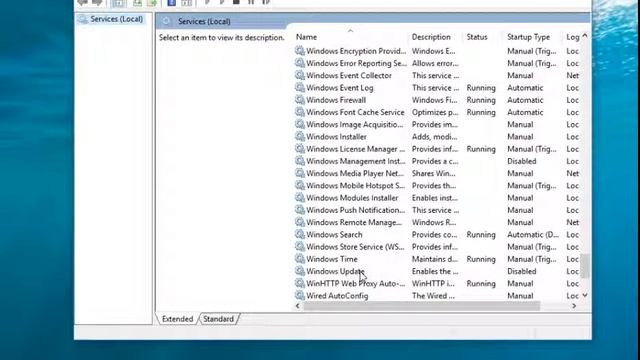
Task: Select the Windows Event Log service name
Action: 340,87
